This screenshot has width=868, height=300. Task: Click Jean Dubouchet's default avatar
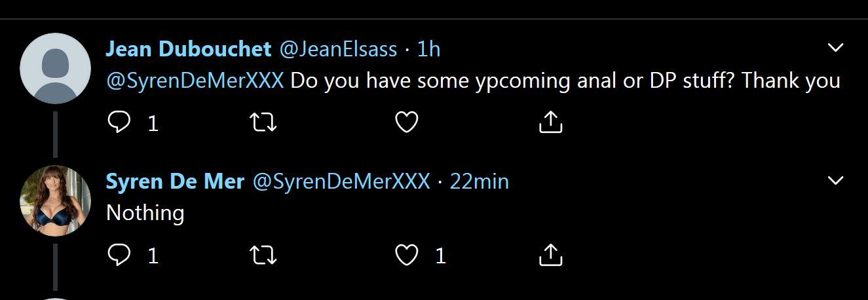coord(55,69)
